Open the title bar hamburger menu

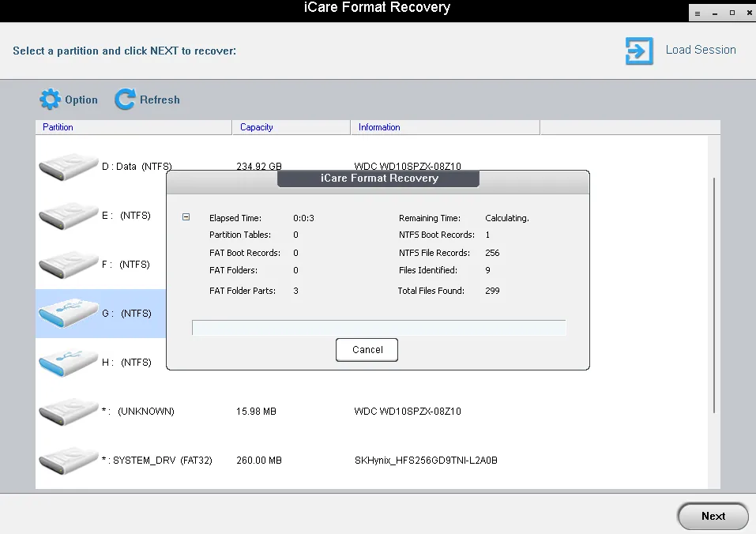click(x=697, y=13)
